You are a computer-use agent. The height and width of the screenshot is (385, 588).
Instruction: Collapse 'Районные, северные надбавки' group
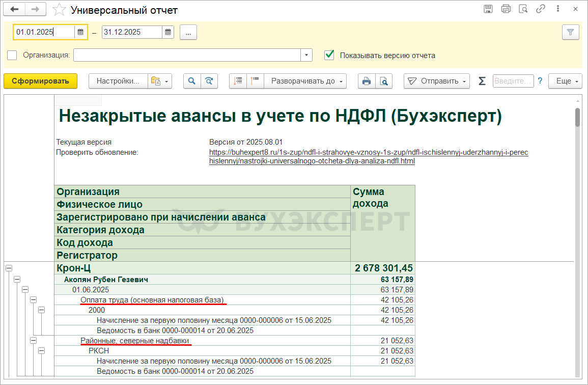(x=34, y=340)
